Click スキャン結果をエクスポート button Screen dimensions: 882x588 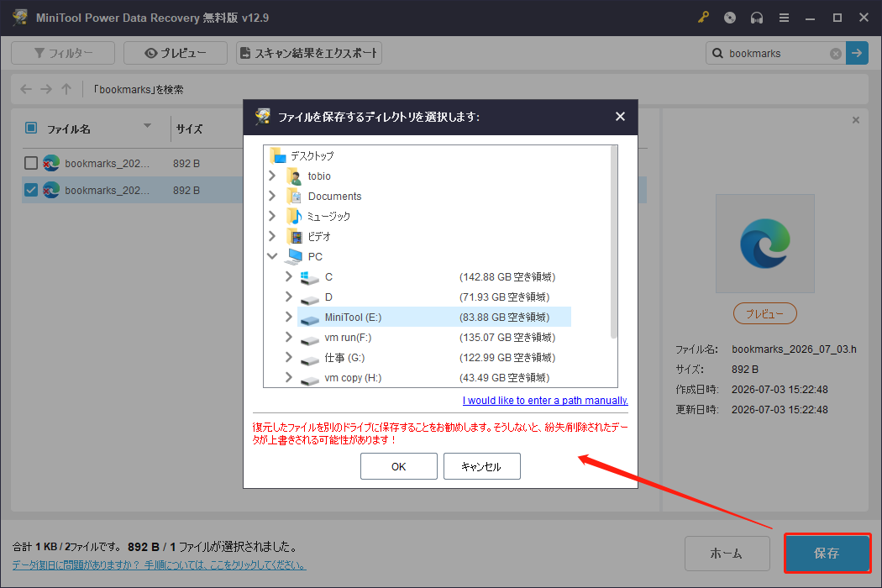309,53
